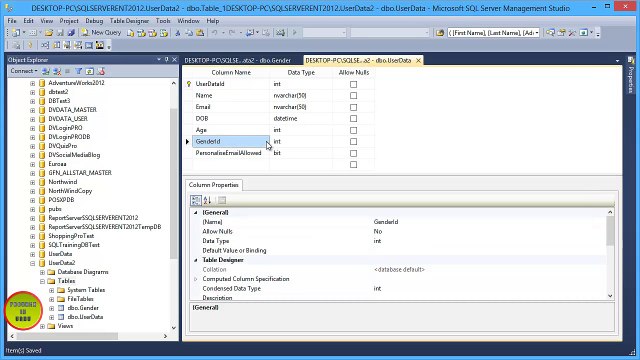The height and width of the screenshot is (360, 640).
Task: Click the Categorized view icon in Column Properties
Action: coord(196,200)
